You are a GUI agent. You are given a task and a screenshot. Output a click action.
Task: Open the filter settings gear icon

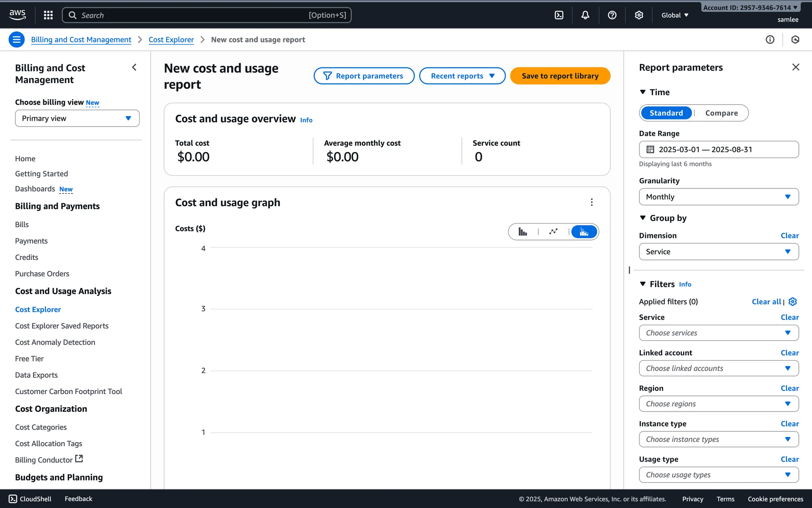click(x=793, y=301)
